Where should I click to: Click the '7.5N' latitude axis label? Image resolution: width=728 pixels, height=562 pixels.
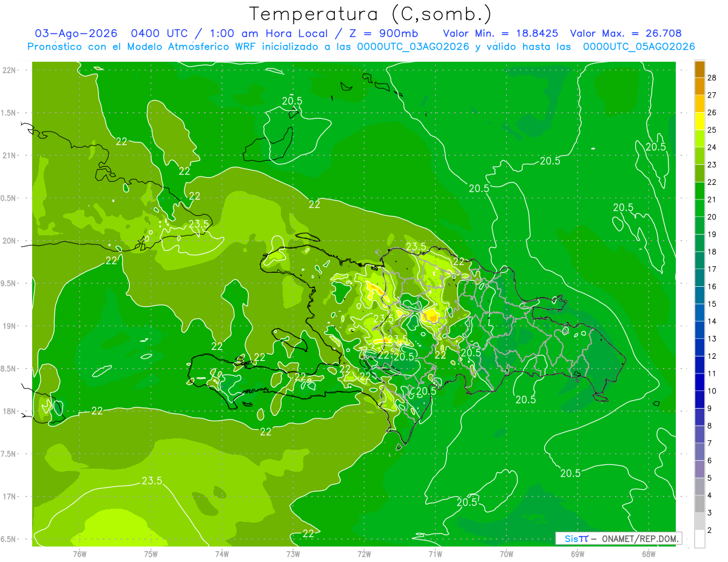tap(9, 454)
